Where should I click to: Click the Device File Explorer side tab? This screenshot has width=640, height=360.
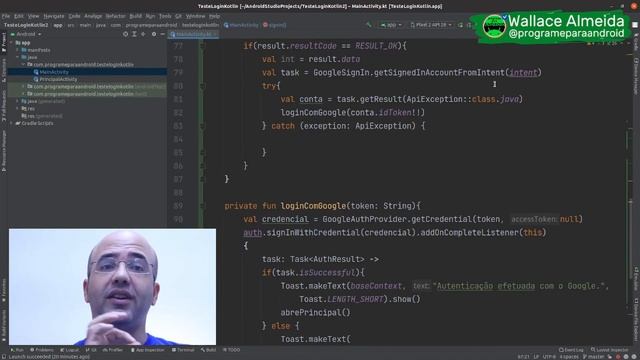point(636,320)
